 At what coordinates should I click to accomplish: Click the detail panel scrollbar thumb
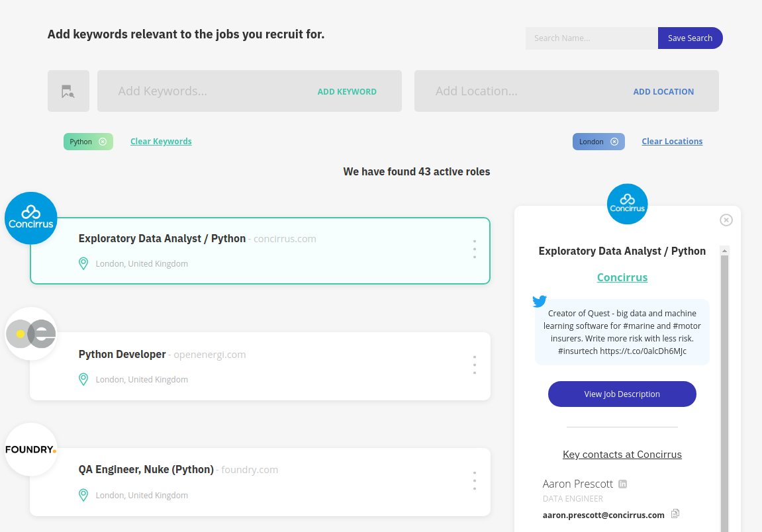724,394
